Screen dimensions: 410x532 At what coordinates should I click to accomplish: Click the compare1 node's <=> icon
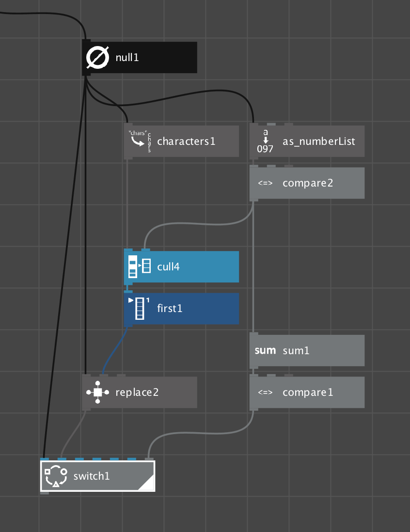click(x=265, y=392)
